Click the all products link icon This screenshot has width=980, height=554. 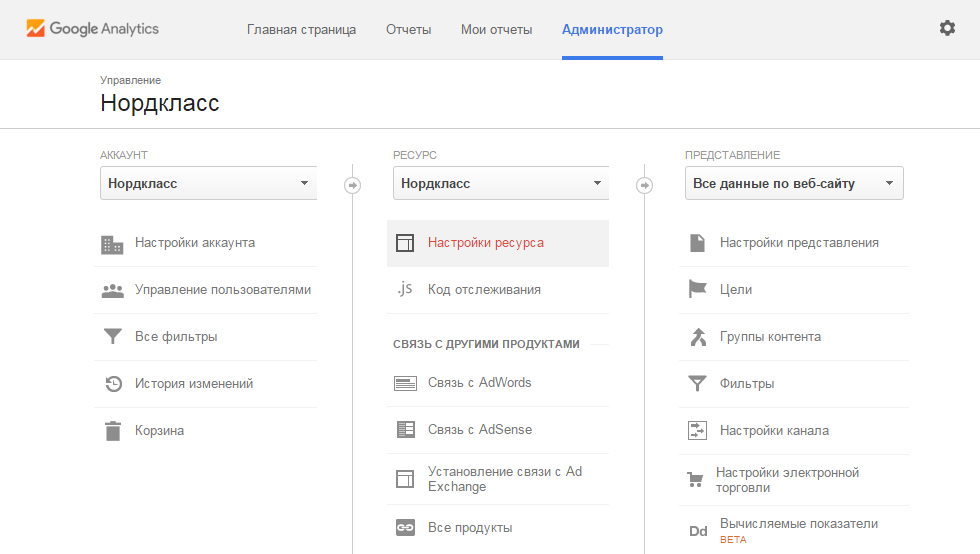[405, 528]
